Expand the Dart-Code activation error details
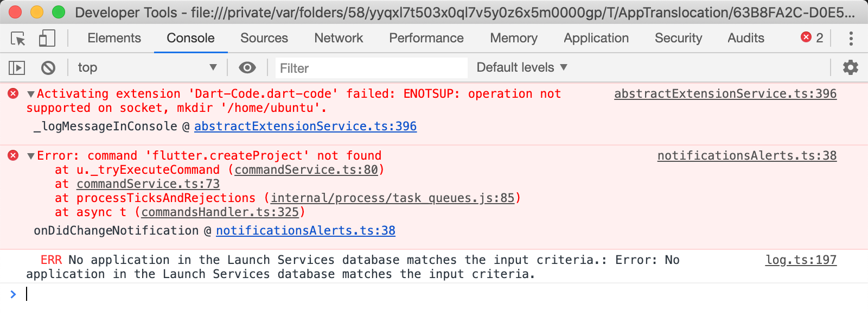 31,93
